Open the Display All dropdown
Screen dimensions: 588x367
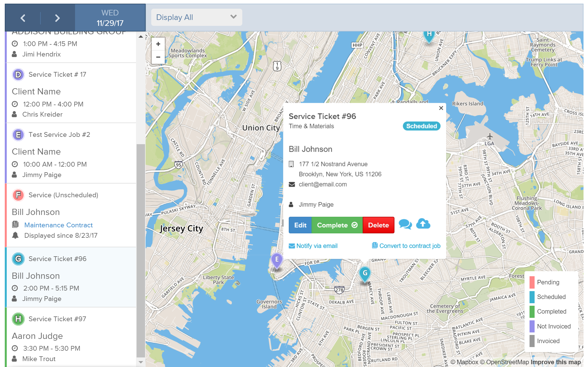[x=196, y=17]
